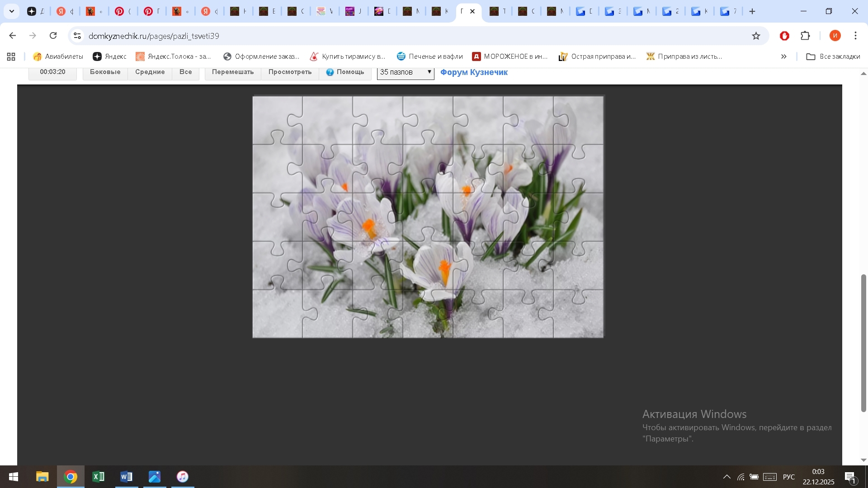868x488 pixels.
Task: Expand hidden bookmarks overflow chevron
Action: pos(783,56)
